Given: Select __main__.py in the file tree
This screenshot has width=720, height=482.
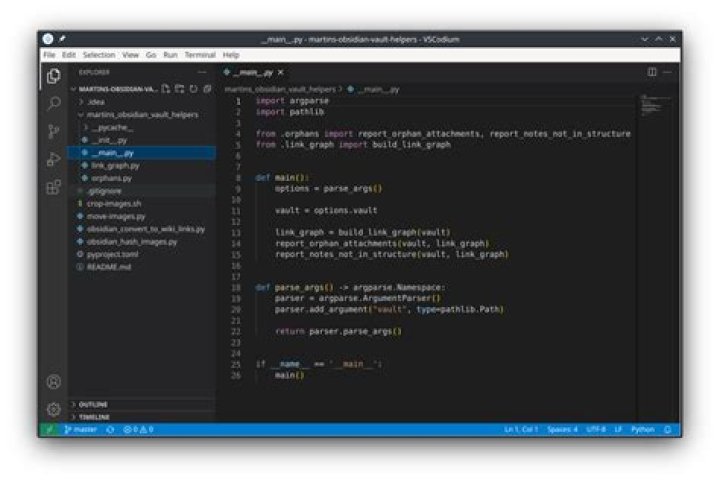Looking at the screenshot, I should (x=142, y=153).
